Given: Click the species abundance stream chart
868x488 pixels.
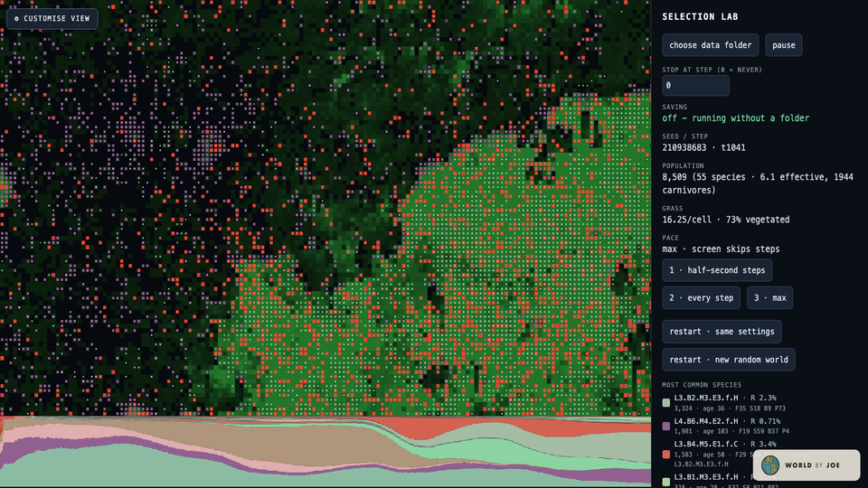Looking at the screenshot, I should tap(325, 452).
